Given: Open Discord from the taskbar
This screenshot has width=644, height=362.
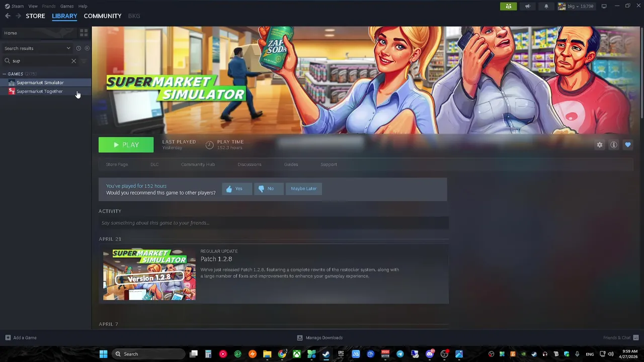Looking at the screenshot, I should pyautogui.click(x=430, y=354).
